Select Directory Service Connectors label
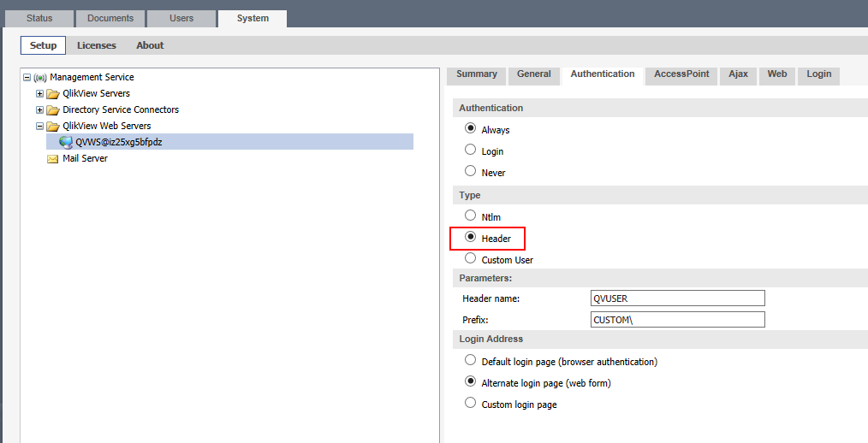The height and width of the screenshot is (443, 868). 121,109
